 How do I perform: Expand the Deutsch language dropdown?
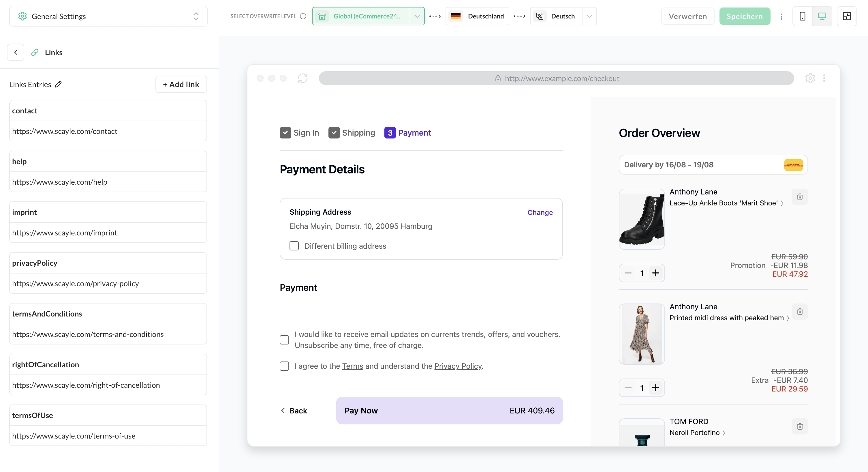[589, 16]
